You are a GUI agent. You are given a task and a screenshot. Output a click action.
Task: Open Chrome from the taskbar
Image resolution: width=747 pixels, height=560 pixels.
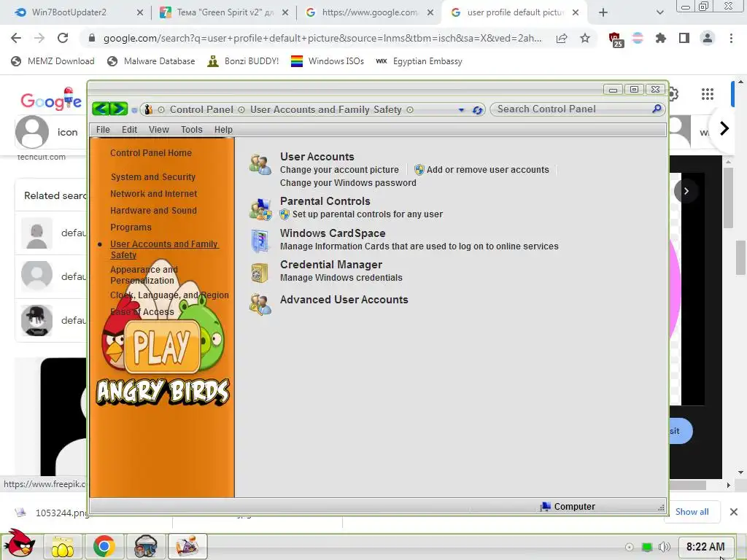click(104, 547)
